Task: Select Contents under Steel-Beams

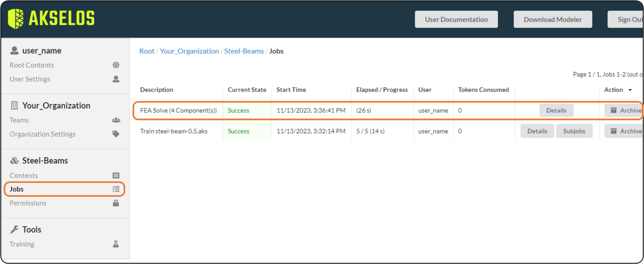Action: pos(24,176)
